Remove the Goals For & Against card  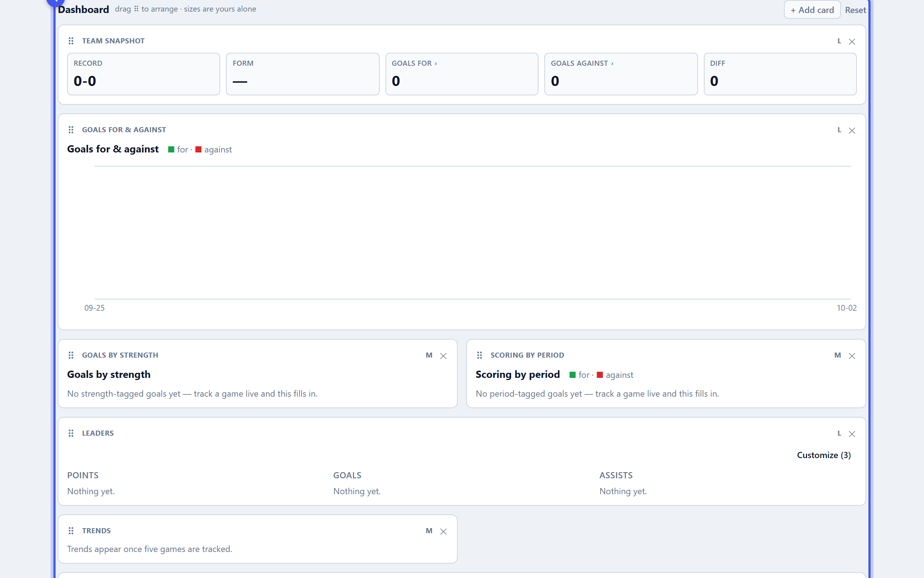click(852, 130)
